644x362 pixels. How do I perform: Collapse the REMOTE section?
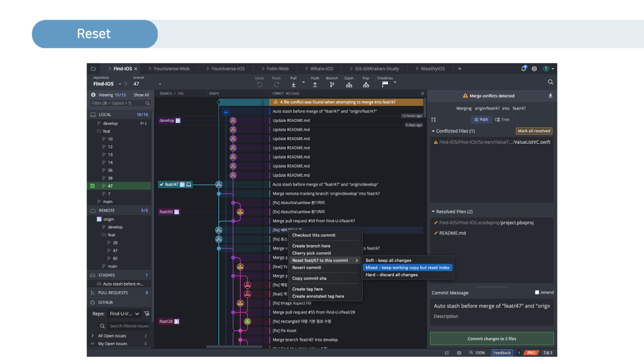(x=119, y=211)
